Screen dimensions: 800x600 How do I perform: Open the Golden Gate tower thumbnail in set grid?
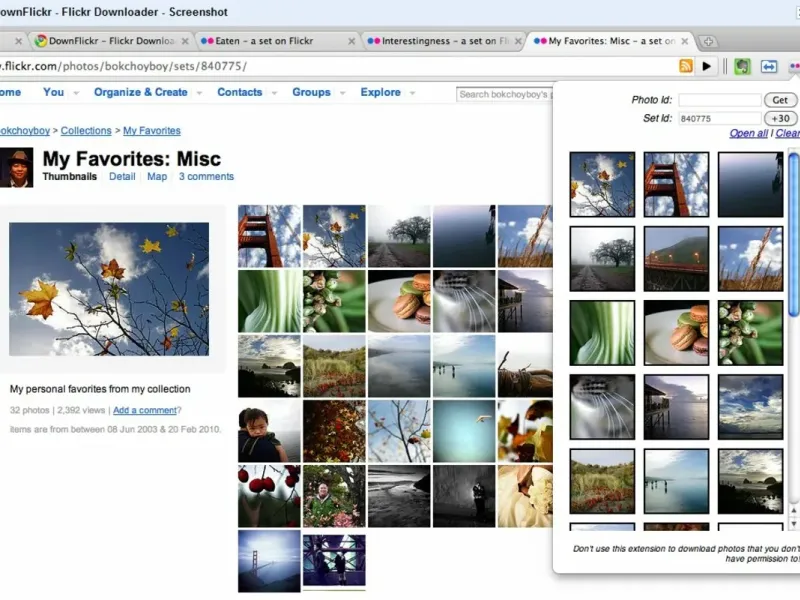pos(269,236)
